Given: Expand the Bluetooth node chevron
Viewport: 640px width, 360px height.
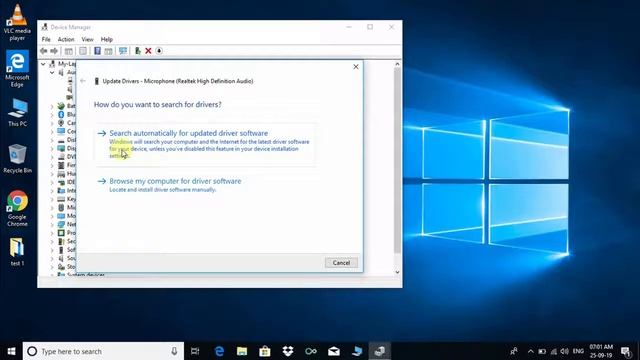Looking at the screenshot, I should tap(52, 115).
